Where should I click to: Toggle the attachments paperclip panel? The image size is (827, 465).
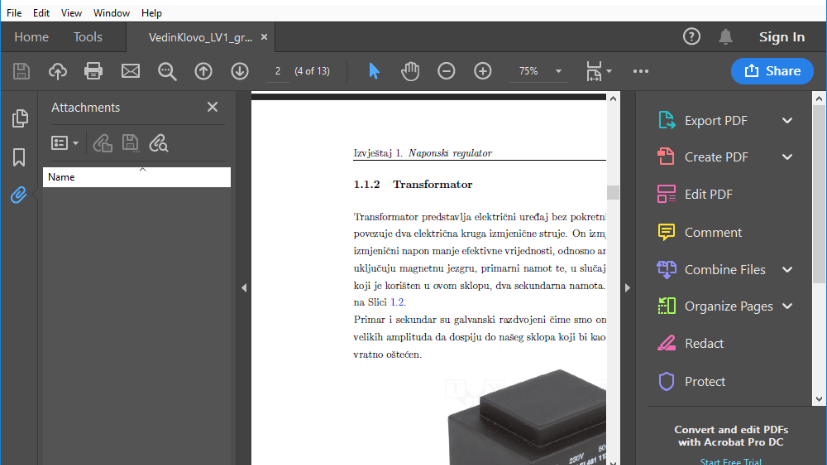19,195
